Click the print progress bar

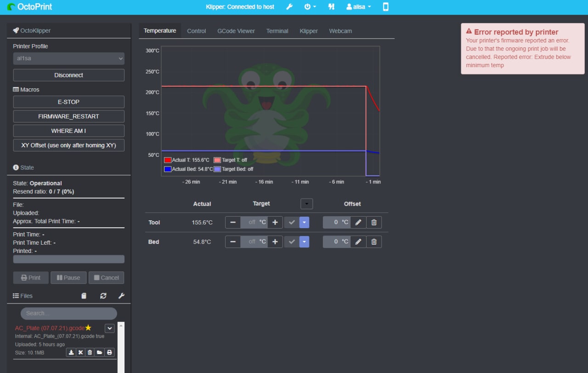[69, 259]
